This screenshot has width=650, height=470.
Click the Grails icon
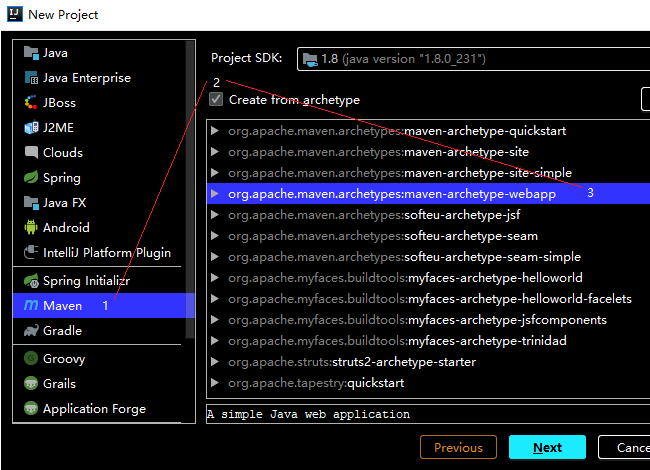point(31,383)
